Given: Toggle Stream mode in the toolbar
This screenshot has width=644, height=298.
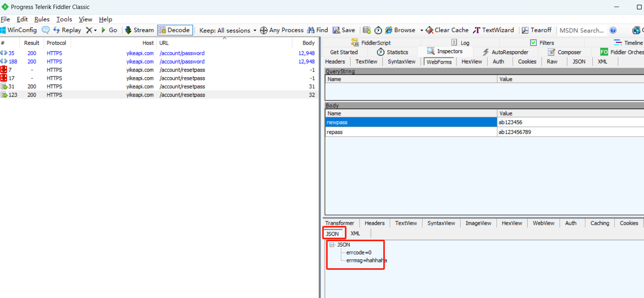Looking at the screenshot, I should coord(139,30).
